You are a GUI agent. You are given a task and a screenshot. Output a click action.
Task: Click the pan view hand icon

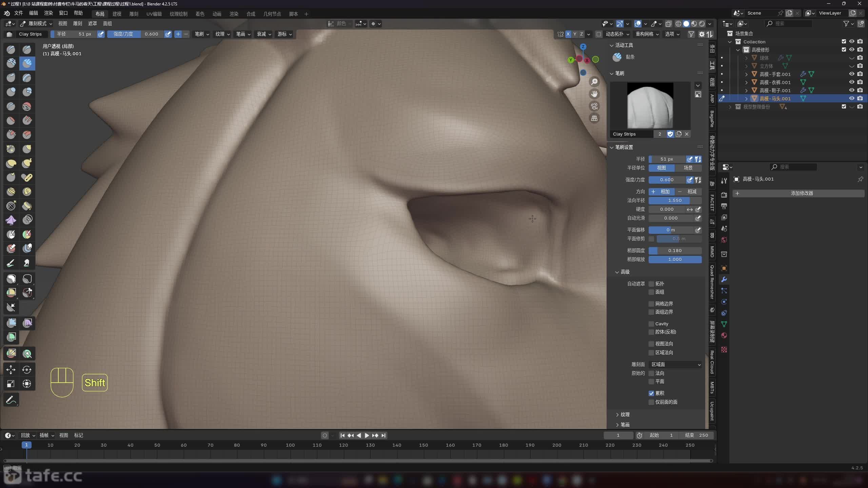[594, 94]
